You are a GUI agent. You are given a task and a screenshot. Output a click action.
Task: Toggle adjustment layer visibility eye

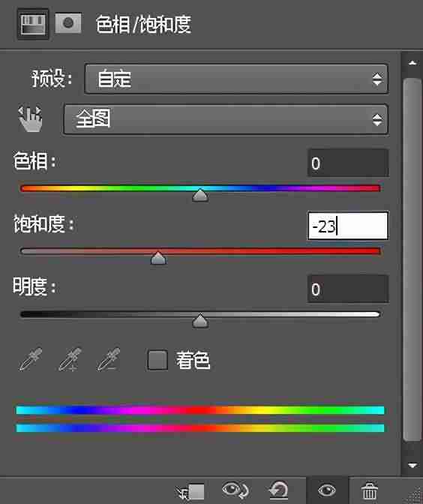[x=327, y=490]
